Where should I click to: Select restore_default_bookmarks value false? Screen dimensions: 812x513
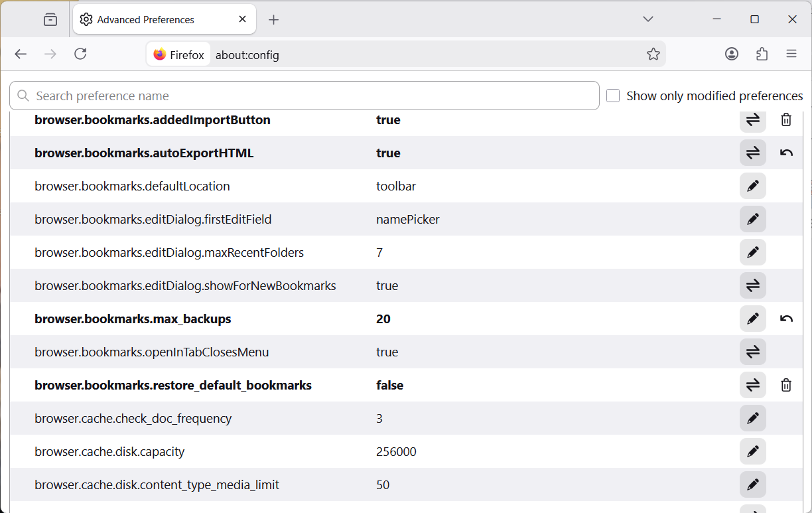click(390, 386)
